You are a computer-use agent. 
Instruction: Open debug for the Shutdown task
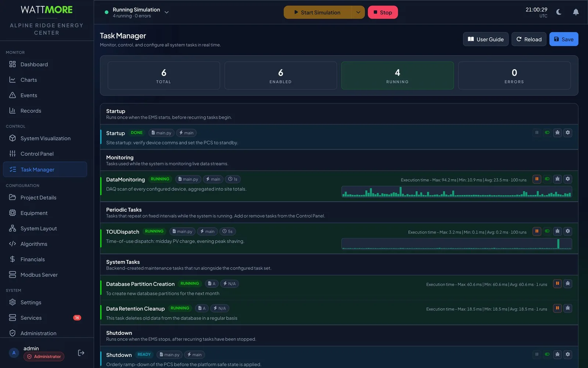[x=557, y=355]
